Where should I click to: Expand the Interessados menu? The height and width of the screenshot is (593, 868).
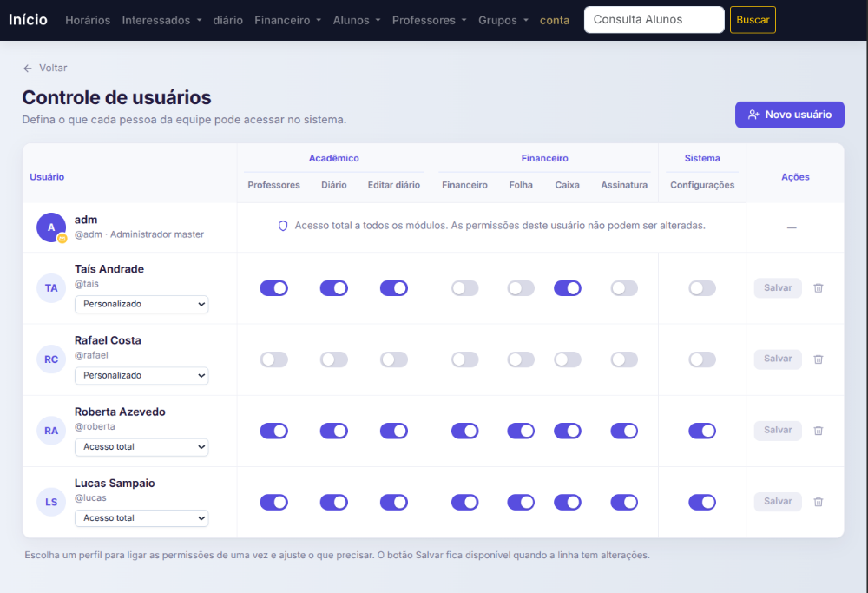[x=161, y=21]
